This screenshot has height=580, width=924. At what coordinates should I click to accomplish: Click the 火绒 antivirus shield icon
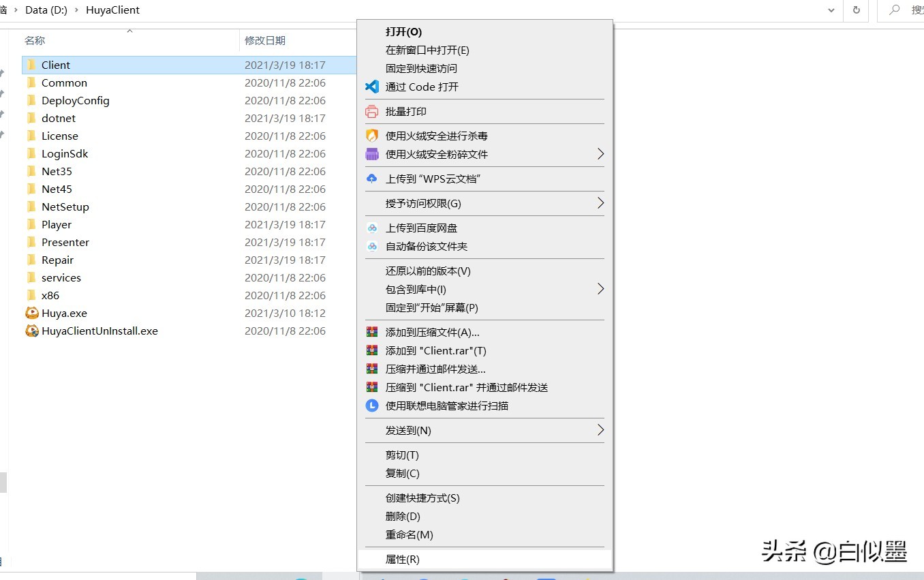pos(371,136)
